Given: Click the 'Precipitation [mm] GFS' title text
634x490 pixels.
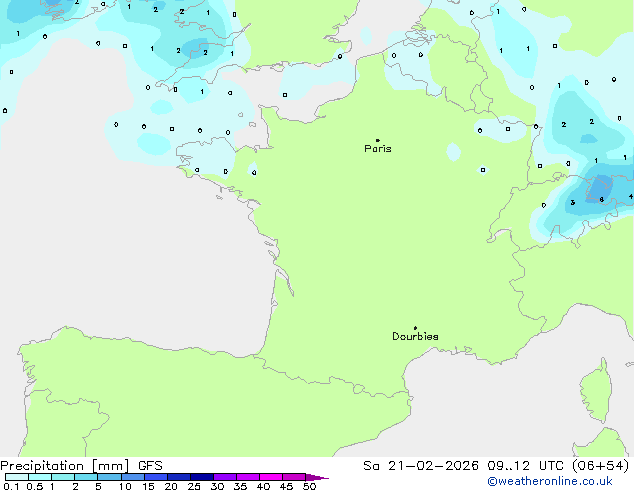Looking at the screenshot, I should pos(81,466).
